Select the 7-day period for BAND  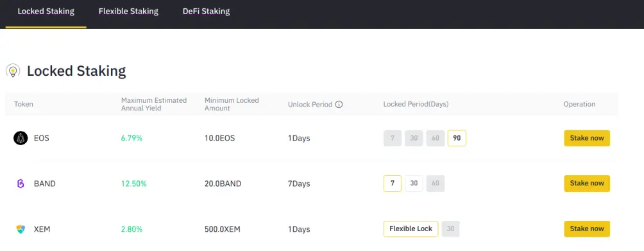pyautogui.click(x=393, y=184)
